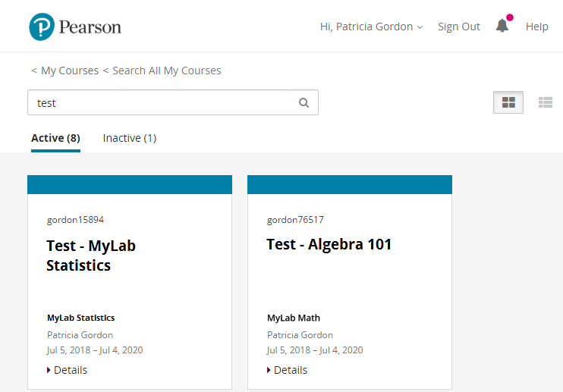Open the Test - Algebra 101 course

[x=329, y=244]
